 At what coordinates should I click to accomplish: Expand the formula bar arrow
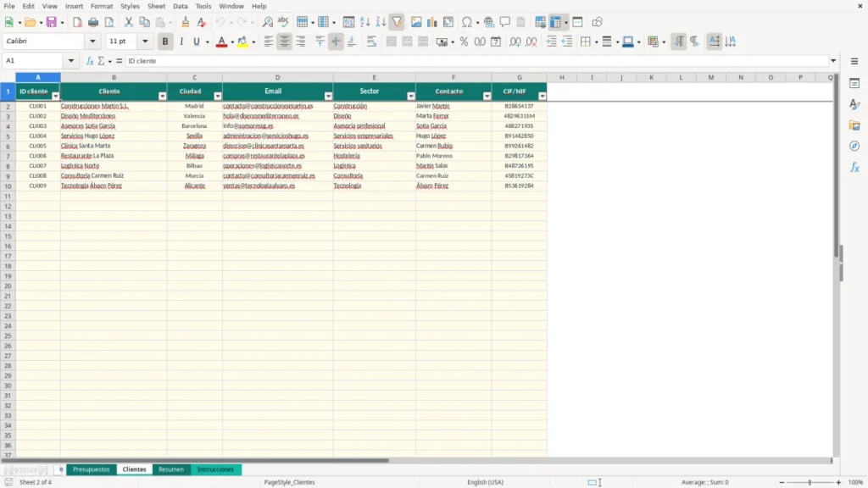[833, 61]
